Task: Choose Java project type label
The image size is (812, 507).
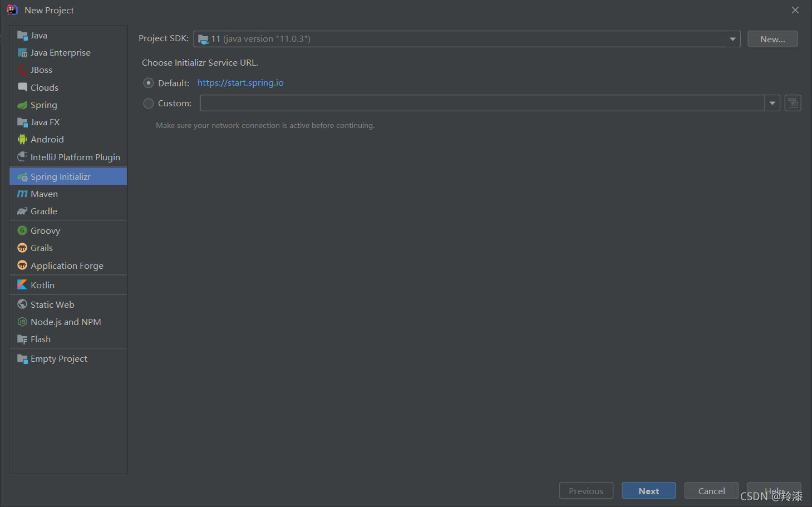Action: pyautogui.click(x=39, y=36)
